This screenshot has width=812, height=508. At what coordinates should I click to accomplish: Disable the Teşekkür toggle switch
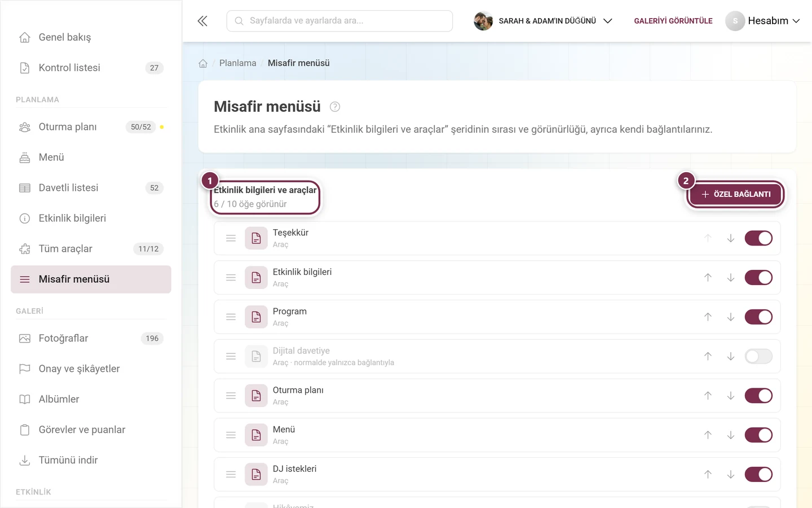coord(758,238)
